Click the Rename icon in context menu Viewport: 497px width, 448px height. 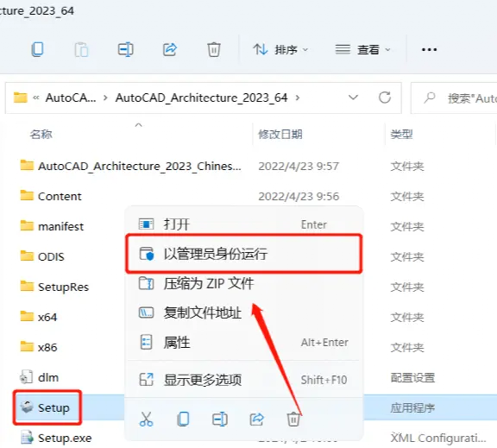tap(220, 420)
